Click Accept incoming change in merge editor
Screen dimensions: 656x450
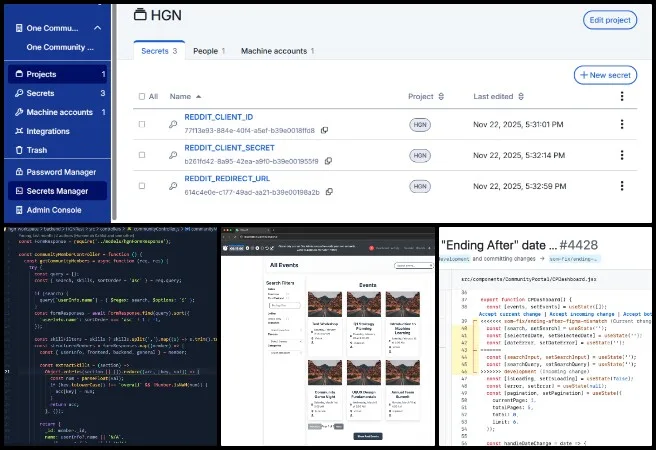(582, 314)
